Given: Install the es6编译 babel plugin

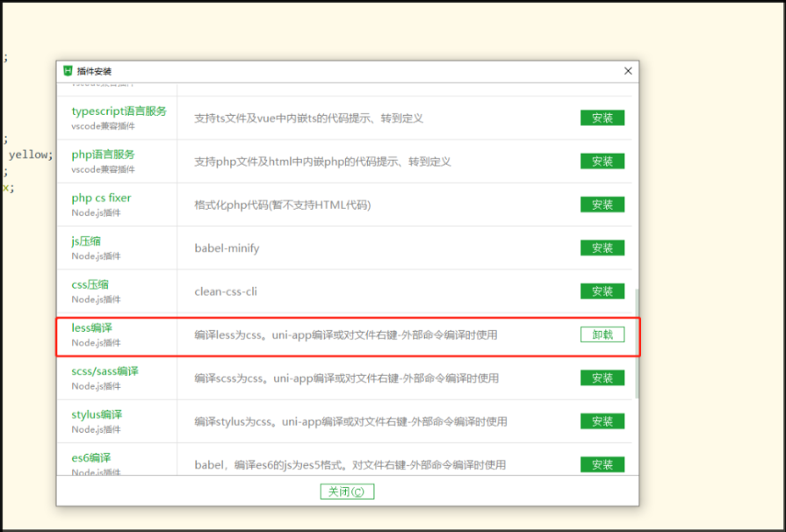Looking at the screenshot, I should tap(602, 464).
